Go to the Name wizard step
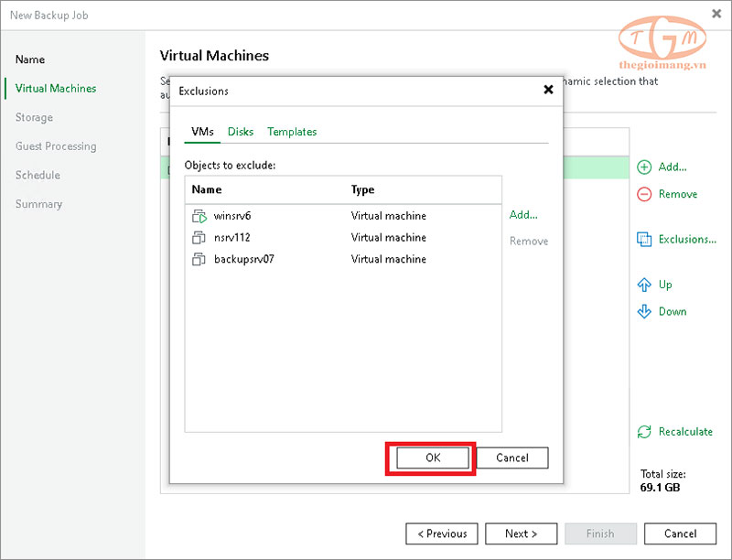 click(30, 59)
